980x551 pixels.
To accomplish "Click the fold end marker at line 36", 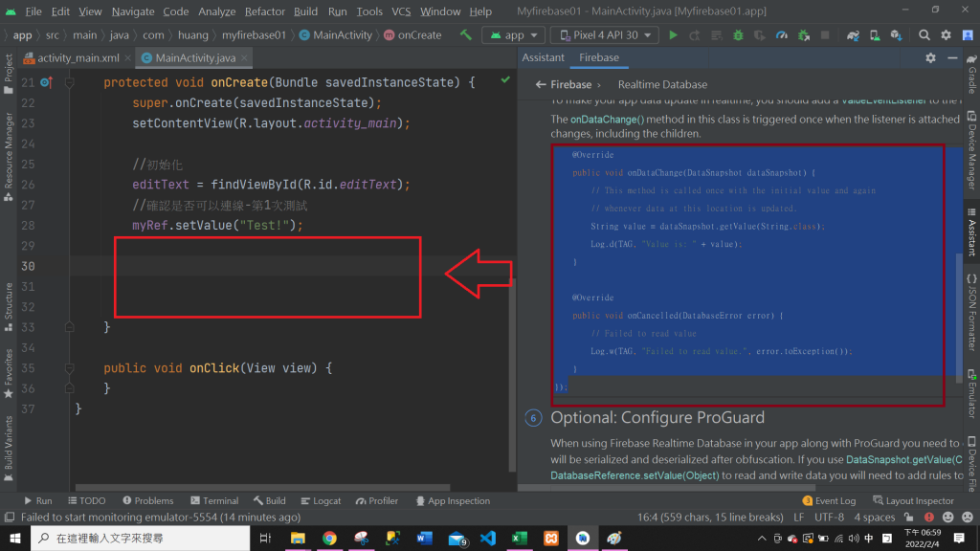I will pyautogui.click(x=69, y=388).
